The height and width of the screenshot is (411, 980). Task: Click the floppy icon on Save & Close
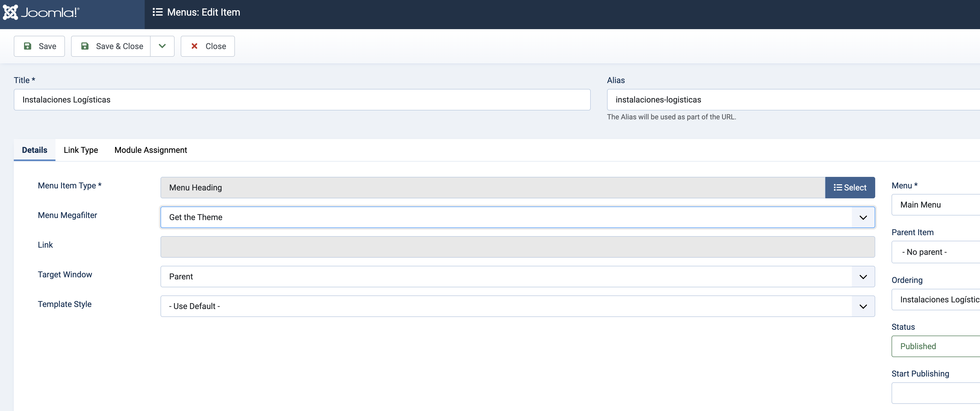click(x=85, y=46)
